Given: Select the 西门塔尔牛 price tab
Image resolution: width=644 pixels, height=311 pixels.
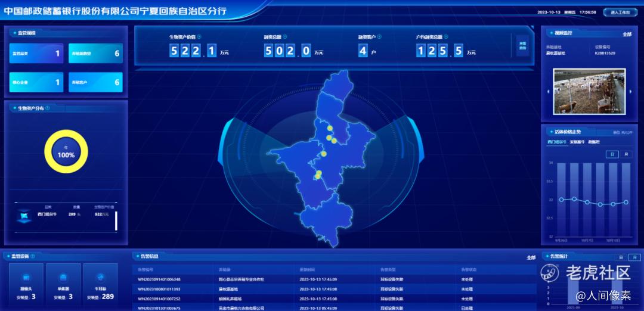Looking at the screenshot, I should point(557,142).
